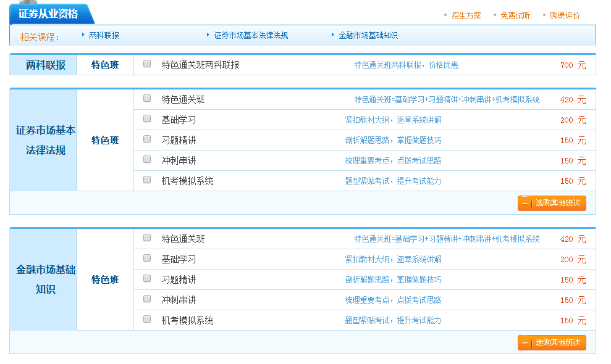
Task: Switch to 金融市场基础知识 related course
Action: (367, 35)
